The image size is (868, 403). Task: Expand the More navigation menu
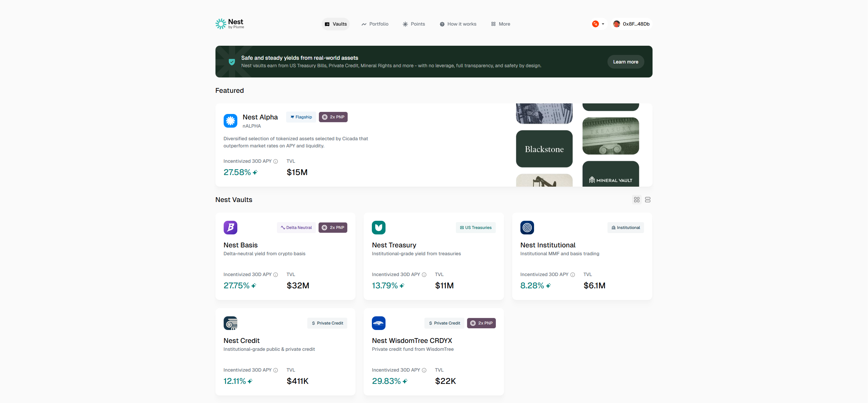pyautogui.click(x=501, y=24)
